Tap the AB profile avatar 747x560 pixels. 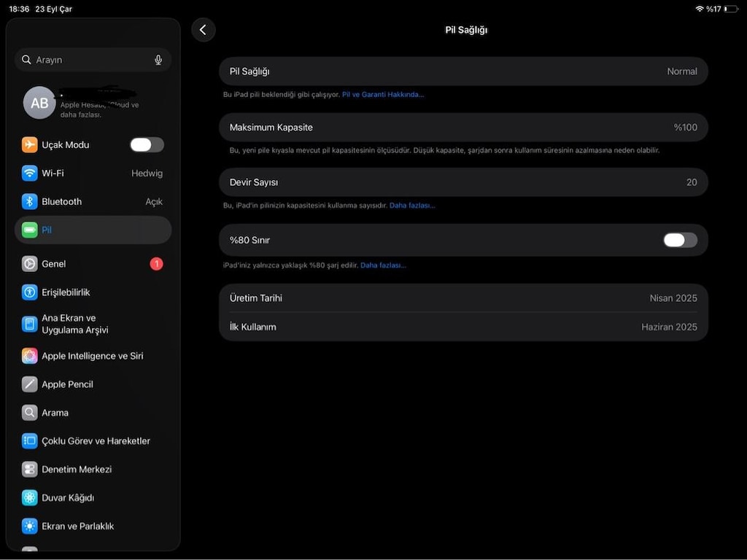coord(39,103)
